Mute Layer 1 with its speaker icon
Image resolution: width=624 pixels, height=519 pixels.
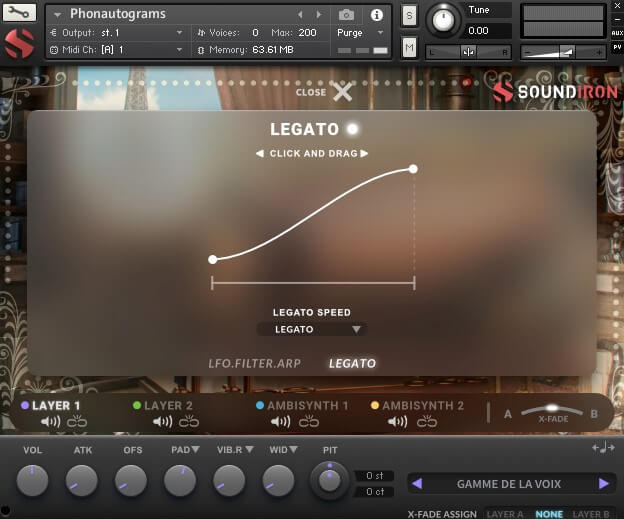(51, 421)
